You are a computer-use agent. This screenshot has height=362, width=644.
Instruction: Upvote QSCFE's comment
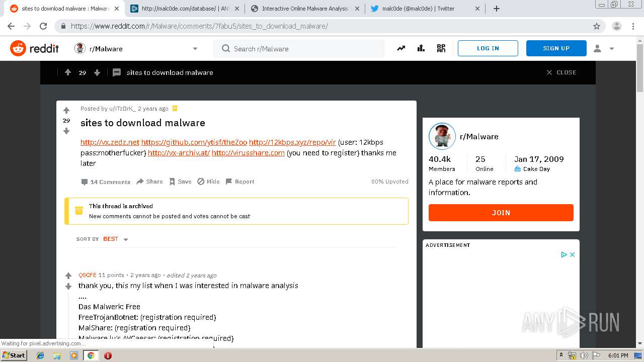tap(68, 276)
